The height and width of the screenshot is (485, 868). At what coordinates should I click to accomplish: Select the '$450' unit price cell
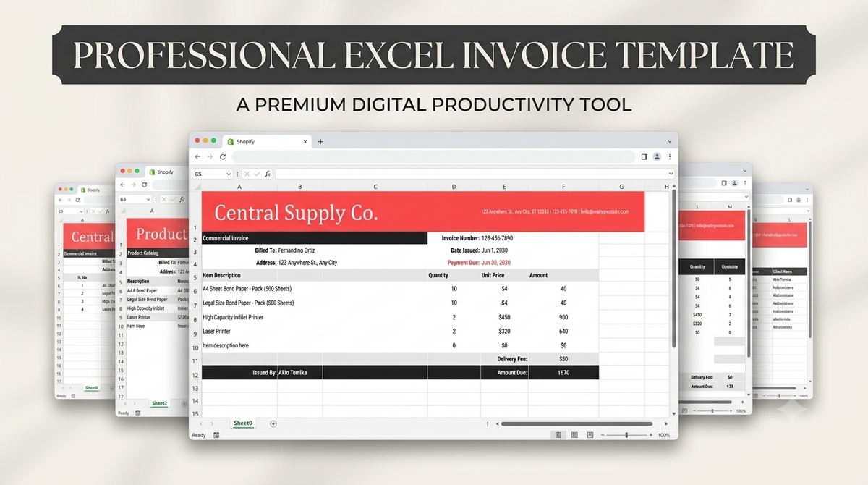pos(504,317)
